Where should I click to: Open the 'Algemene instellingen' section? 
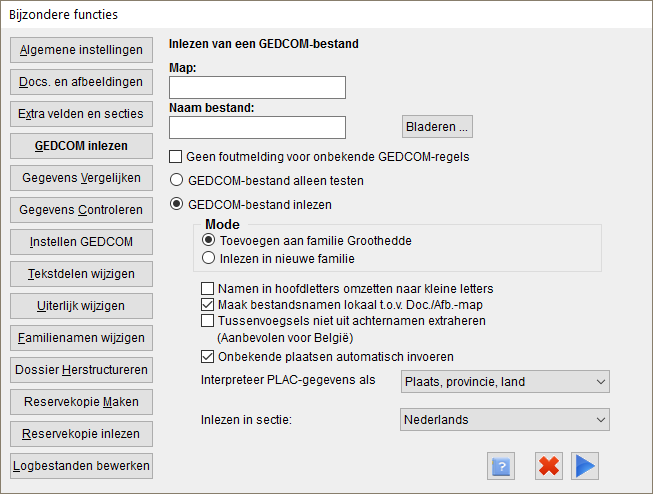point(81,50)
